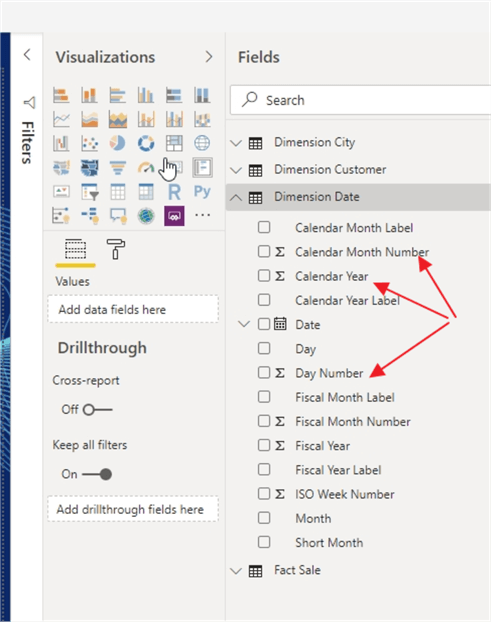
Task: Tick the Calendar Year checkbox
Action: pyautogui.click(x=264, y=276)
